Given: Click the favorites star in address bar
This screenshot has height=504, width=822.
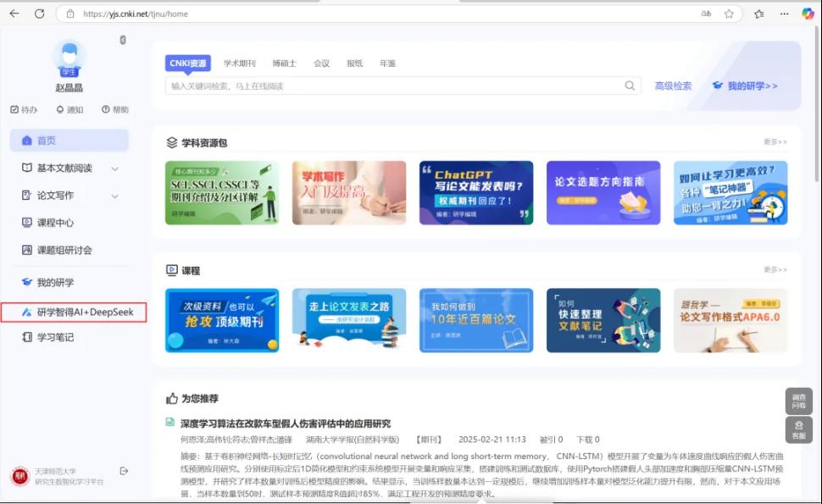Looking at the screenshot, I should [x=729, y=14].
